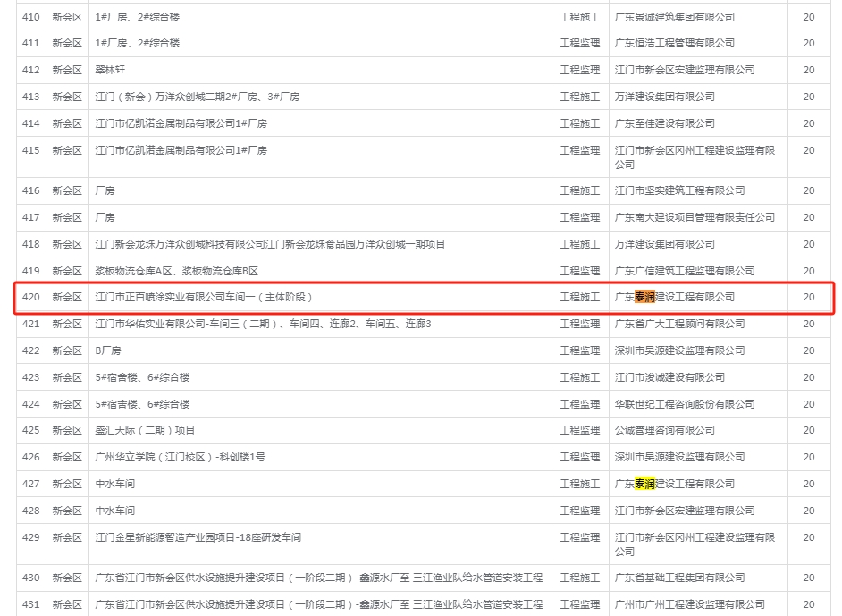
Task: Click company 广东恒浩工程管理有限公司
Action: point(675,43)
